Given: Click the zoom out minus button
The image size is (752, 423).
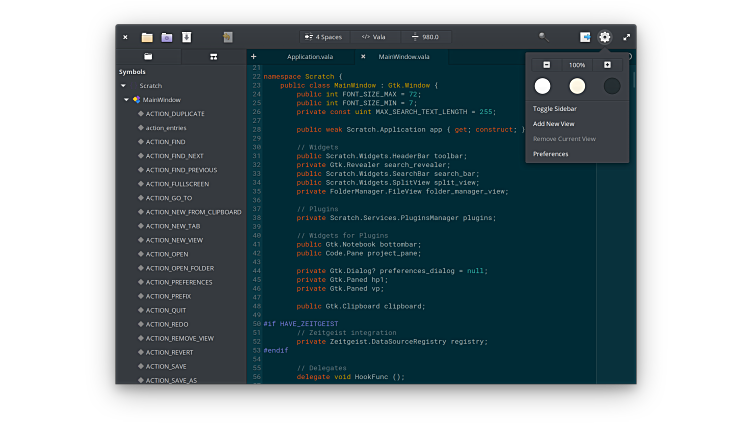Looking at the screenshot, I should point(547,65).
